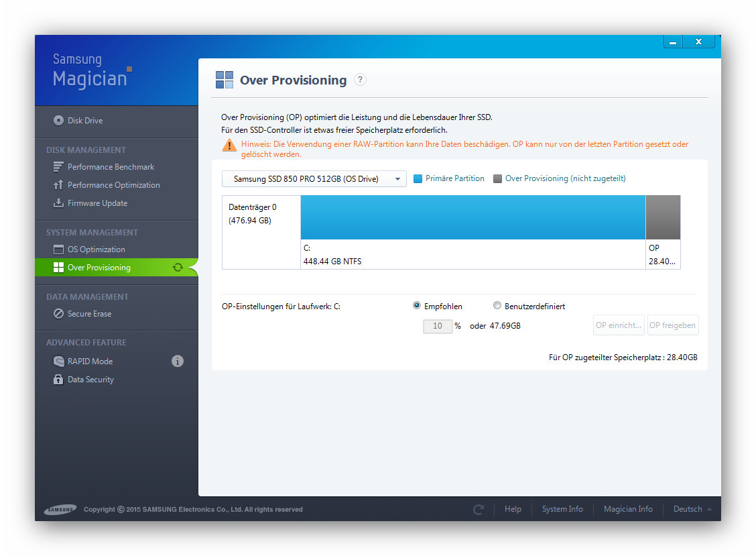The image size is (756, 556).
Task: Click the gray Over Provisioning legend swatch
Action: point(497,178)
